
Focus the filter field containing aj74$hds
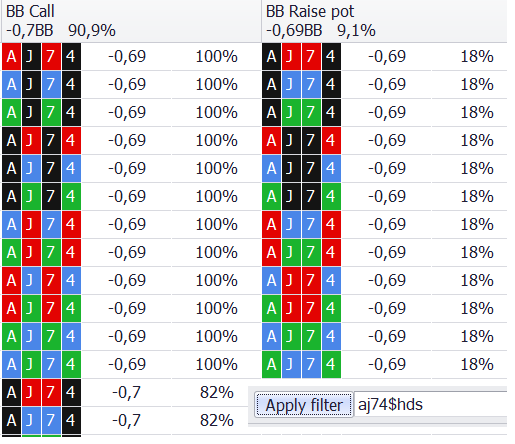430,404
